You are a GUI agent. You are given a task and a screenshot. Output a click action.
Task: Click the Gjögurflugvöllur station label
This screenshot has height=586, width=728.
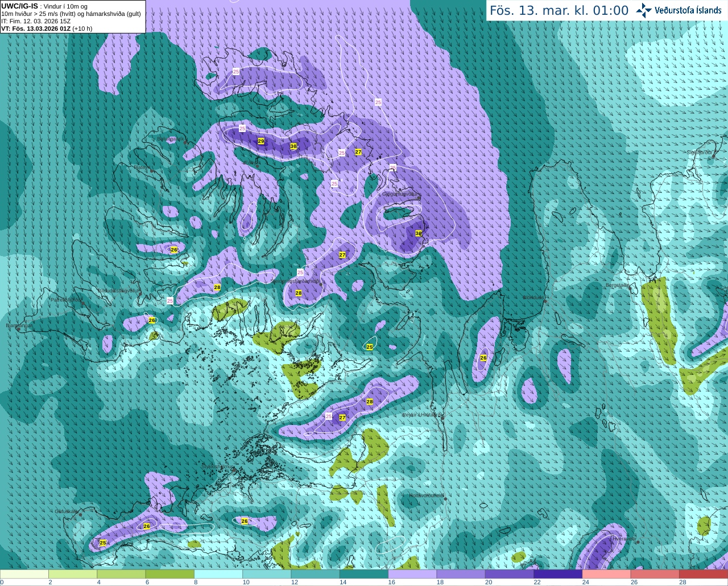click(401, 193)
